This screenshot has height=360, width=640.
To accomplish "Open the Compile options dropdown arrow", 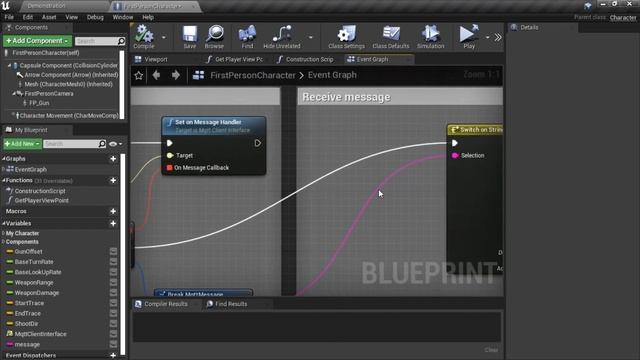I will 164,38.
